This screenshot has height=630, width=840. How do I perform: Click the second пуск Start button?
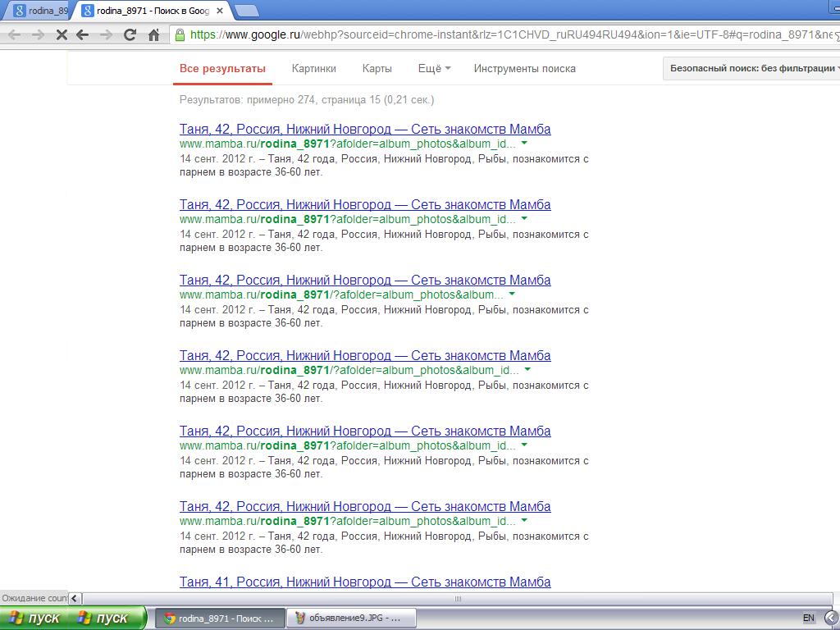(x=107, y=619)
